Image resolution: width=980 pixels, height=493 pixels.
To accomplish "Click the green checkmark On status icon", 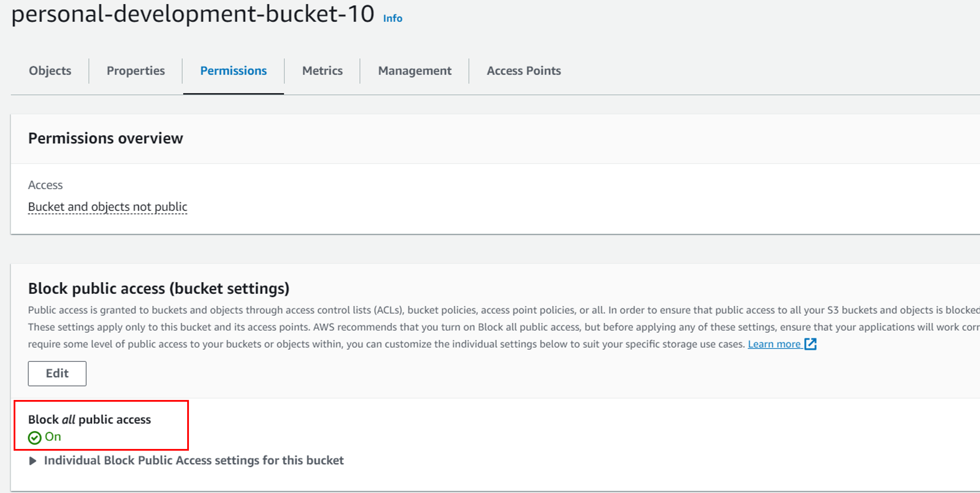I will [35, 438].
